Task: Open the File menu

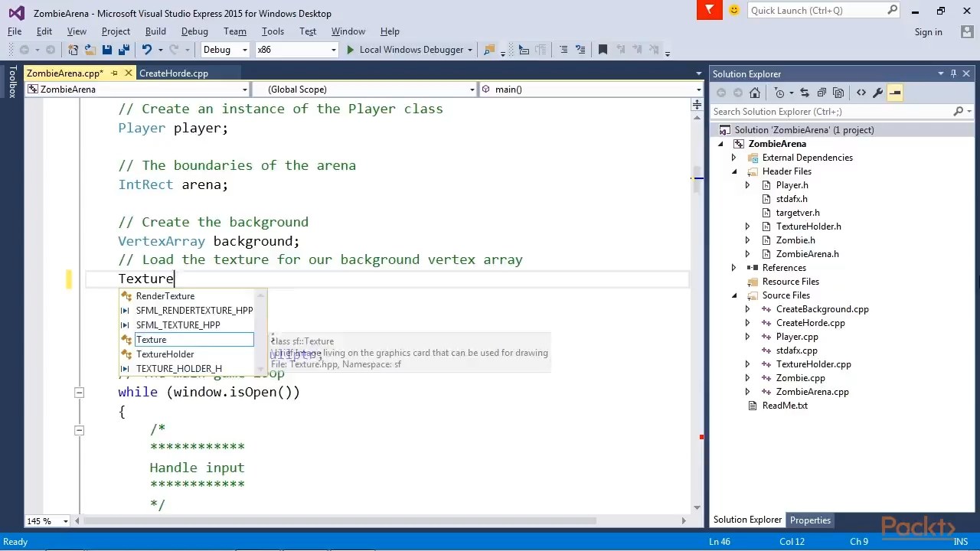Action: click(15, 31)
